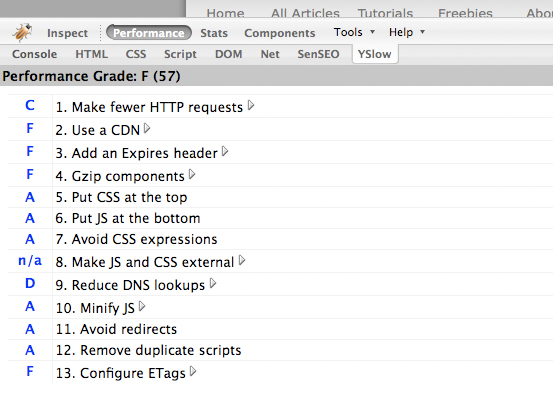Expand Gzip components details arrow
Screen dimensions: 553x400
192,174
